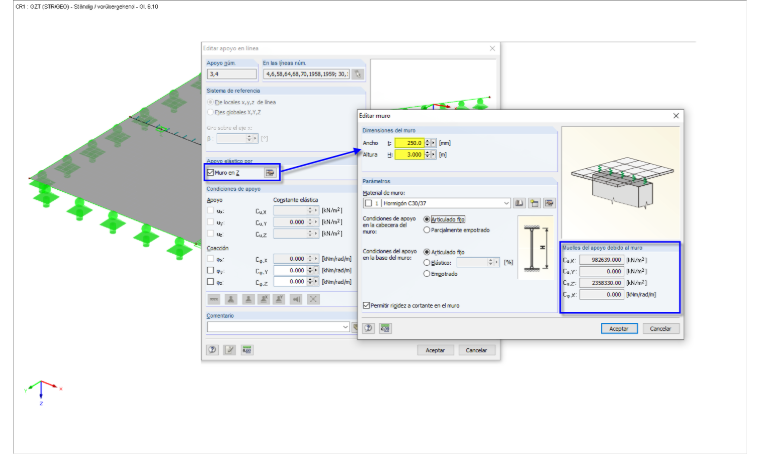Select Articulado fijo for wall base
This screenshot has height=454, width=760.
pyautogui.click(x=427, y=252)
